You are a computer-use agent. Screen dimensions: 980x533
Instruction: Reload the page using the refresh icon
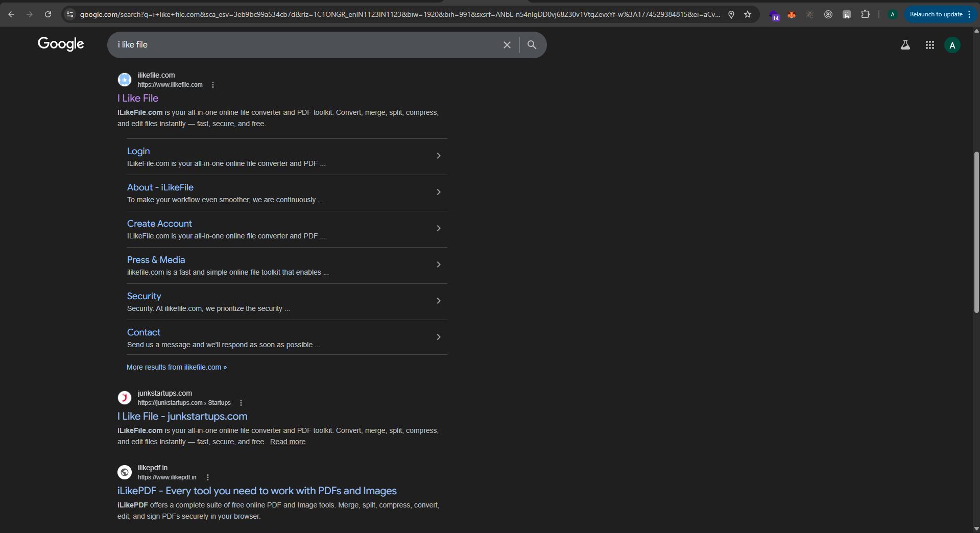48,14
